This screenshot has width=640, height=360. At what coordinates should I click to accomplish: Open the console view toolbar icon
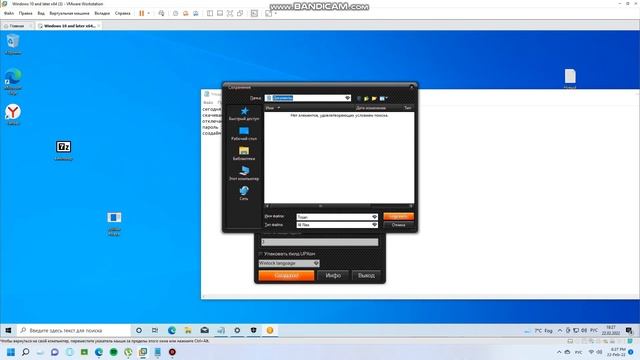click(x=254, y=13)
